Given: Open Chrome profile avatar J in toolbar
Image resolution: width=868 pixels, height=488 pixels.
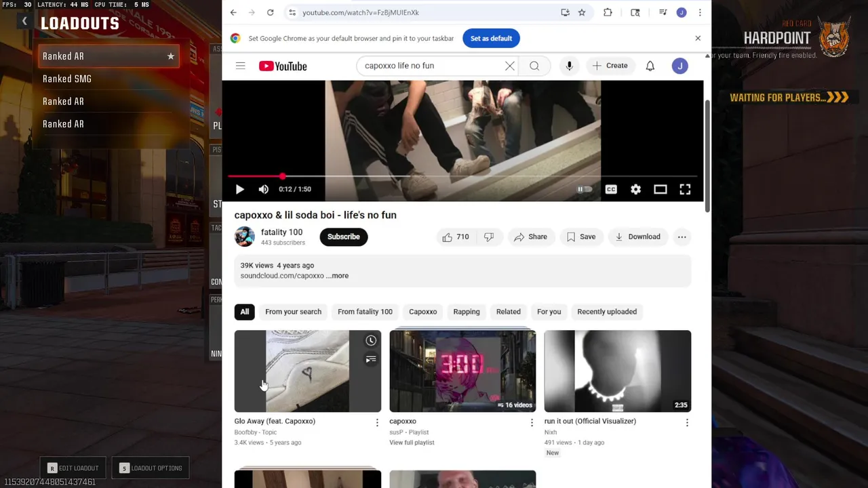Looking at the screenshot, I should click(x=682, y=12).
